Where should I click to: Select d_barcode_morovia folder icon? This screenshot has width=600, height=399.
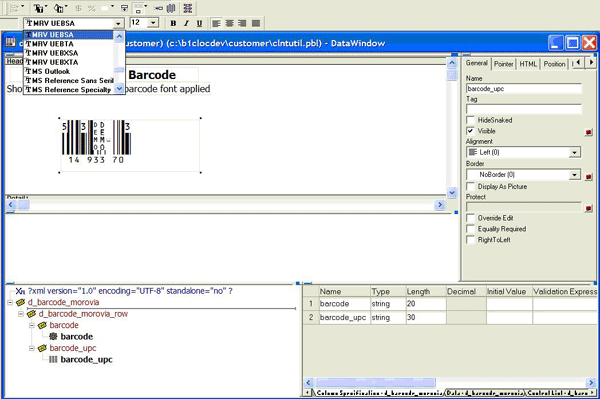point(20,303)
